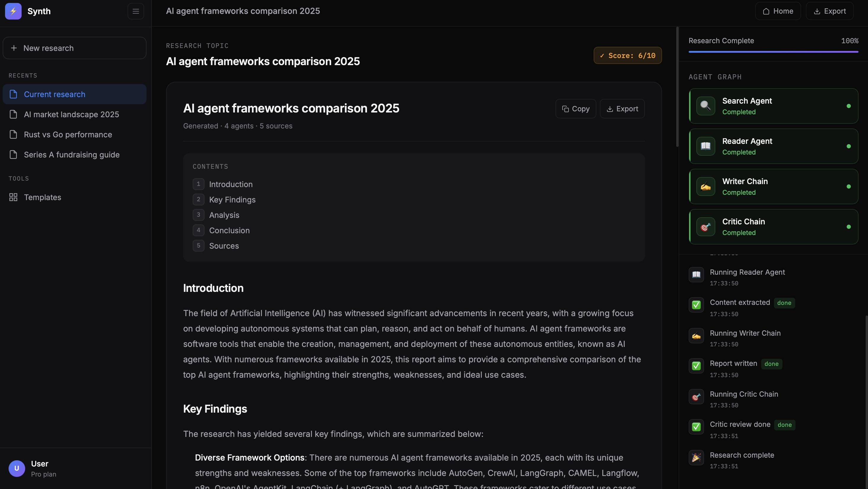Click the target icon beside Running Critic Chain
The image size is (868, 489).
coord(696,397)
